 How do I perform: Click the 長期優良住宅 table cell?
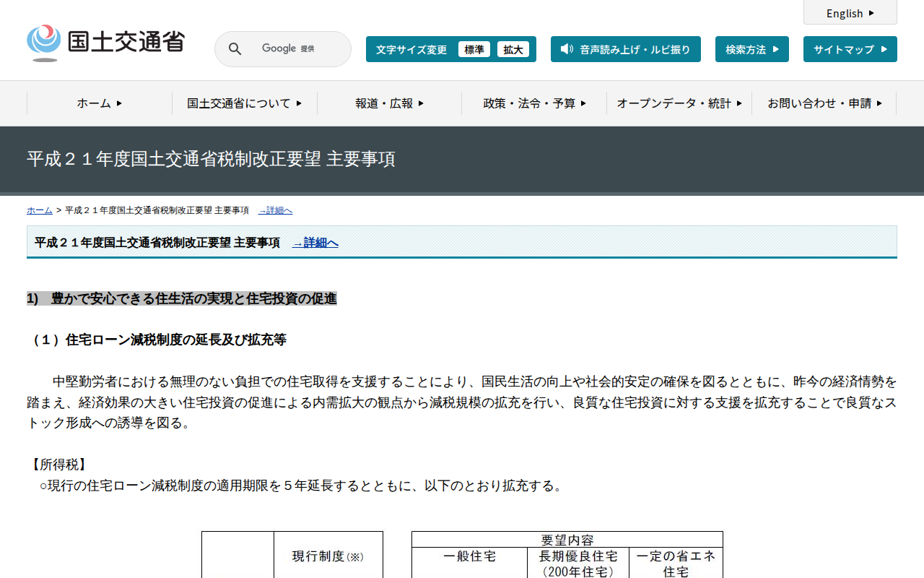tap(578, 564)
